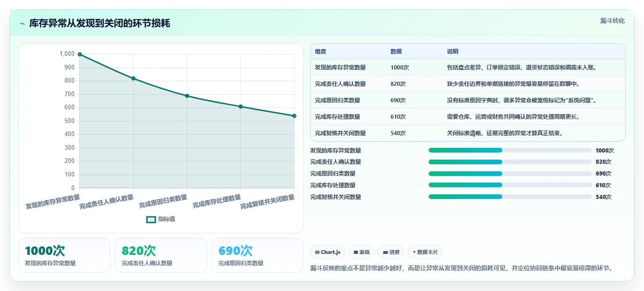Click table value 540次
The image size is (644, 291).
(x=398, y=133)
